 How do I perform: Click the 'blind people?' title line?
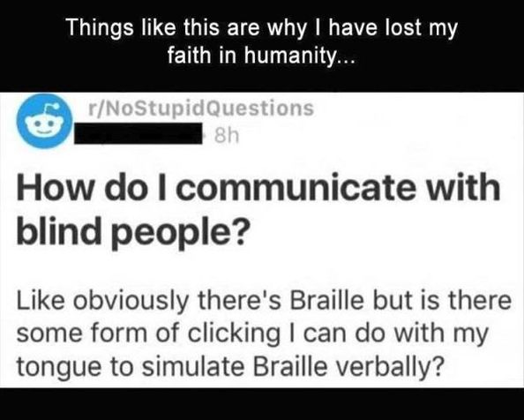click(x=133, y=232)
